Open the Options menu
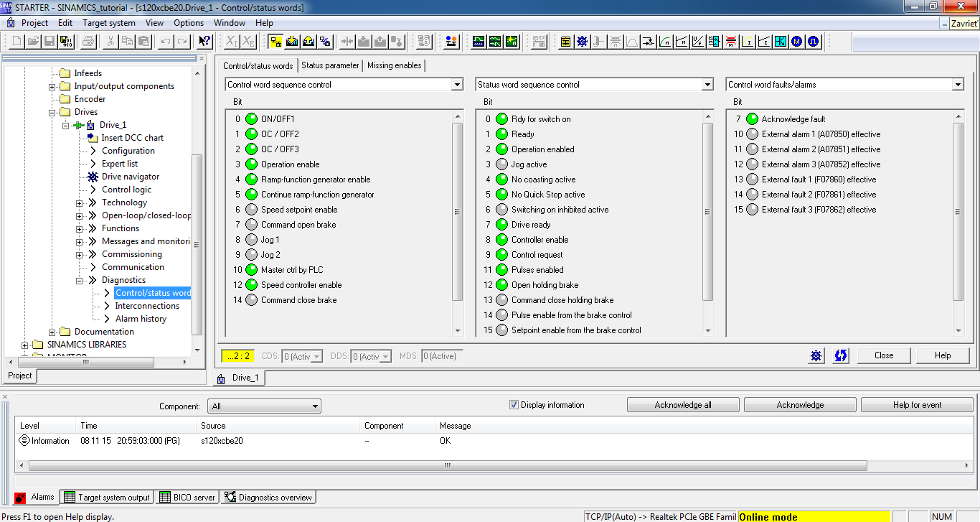980x522 pixels. [189, 23]
